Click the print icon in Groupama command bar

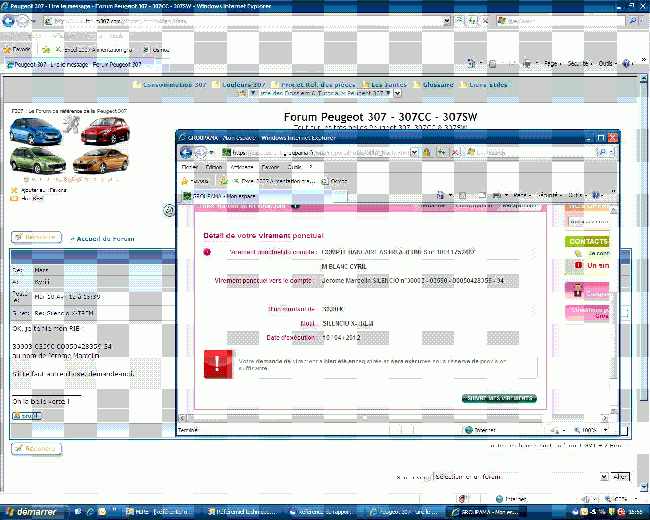[x=497, y=195]
